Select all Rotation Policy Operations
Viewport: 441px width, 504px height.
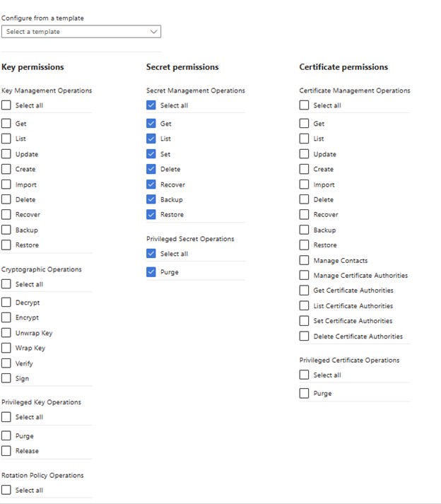coord(6,490)
